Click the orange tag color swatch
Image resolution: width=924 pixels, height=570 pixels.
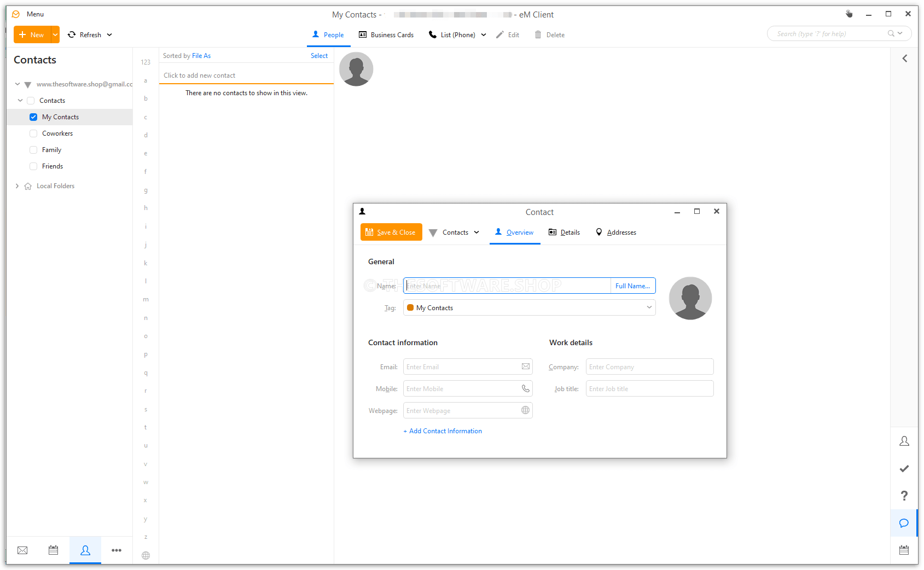(410, 307)
